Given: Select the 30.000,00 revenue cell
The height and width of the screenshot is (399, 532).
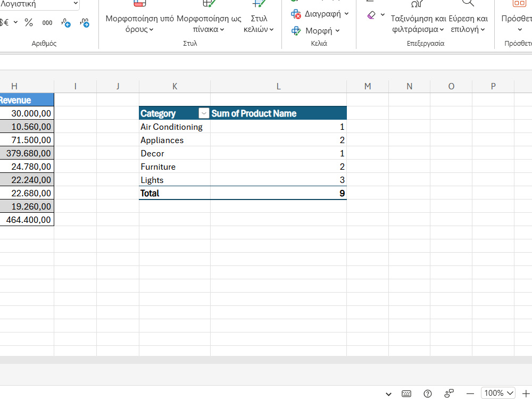Looking at the screenshot, I should [x=27, y=113].
